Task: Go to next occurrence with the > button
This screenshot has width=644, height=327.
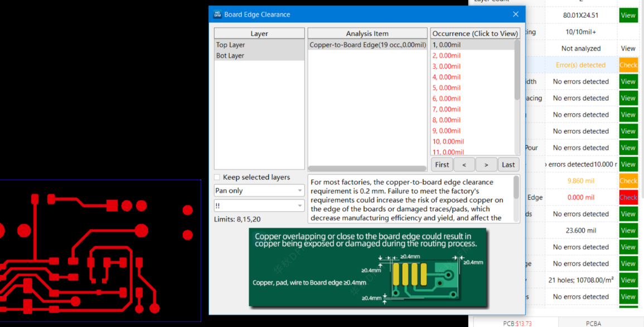Action: click(x=486, y=164)
